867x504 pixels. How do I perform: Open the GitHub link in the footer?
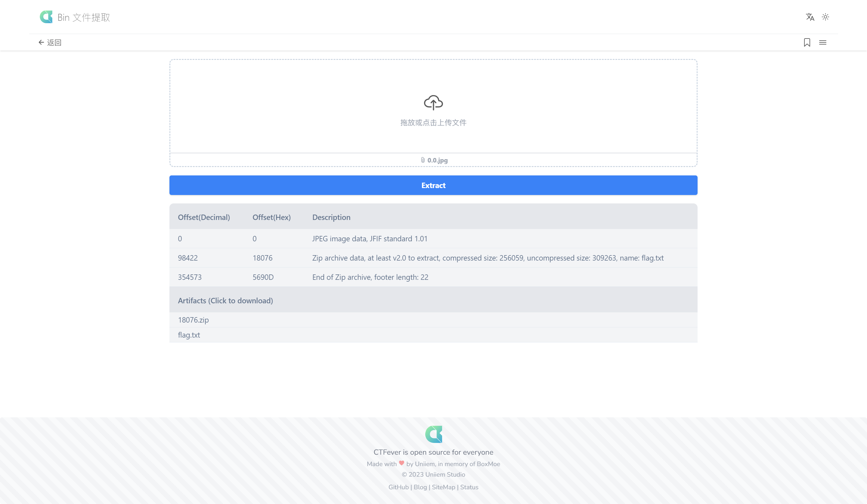coord(398,487)
